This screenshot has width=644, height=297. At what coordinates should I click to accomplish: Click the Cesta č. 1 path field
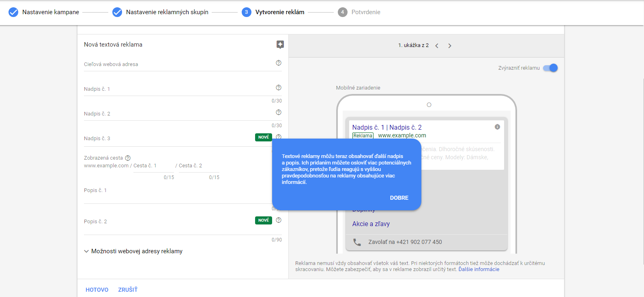(x=154, y=166)
